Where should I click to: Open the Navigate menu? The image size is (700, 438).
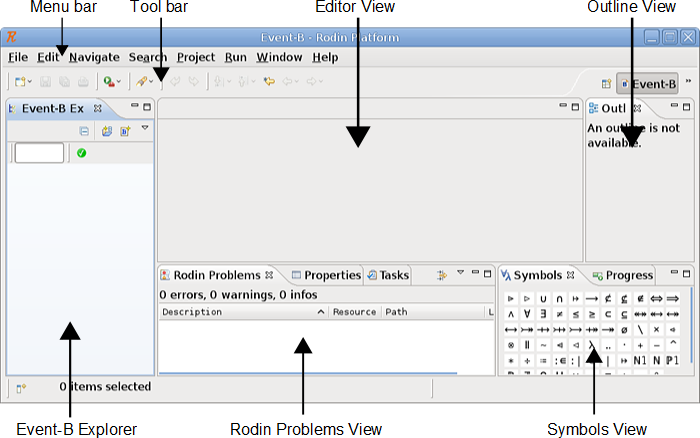click(94, 57)
